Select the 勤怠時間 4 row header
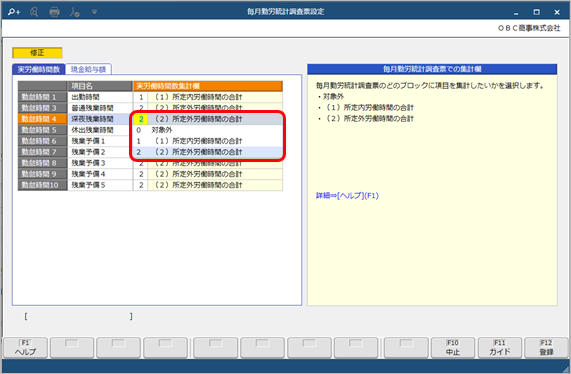Screen dimensions: 571x374 [x=42, y=119]
